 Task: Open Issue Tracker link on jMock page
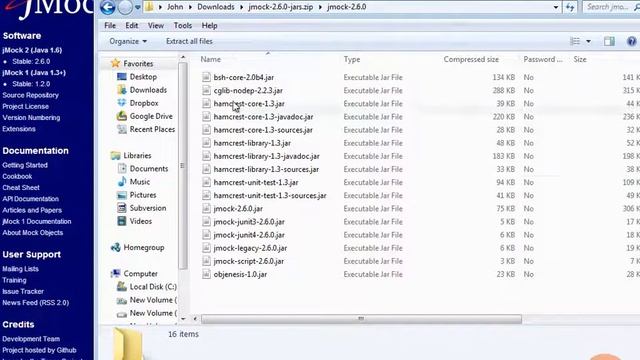coord(23,291)
